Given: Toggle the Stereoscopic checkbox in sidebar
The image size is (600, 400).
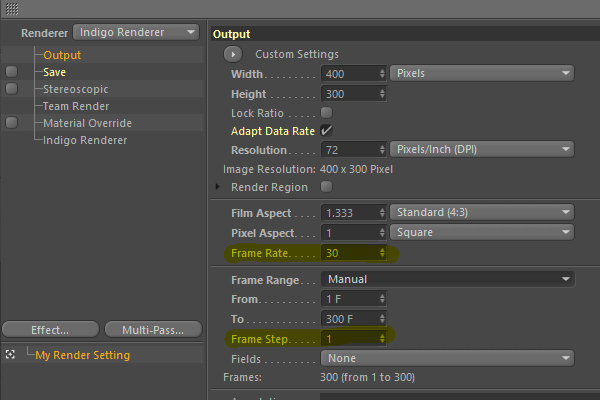Looking at the screenshot, I should pyautogui.click(x=11, y=89).
